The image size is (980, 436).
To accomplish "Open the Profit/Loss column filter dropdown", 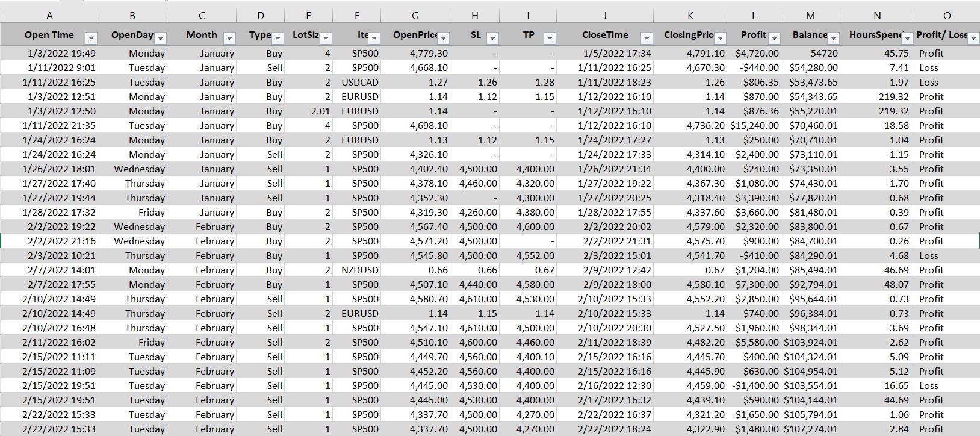I will click(973, 39).
